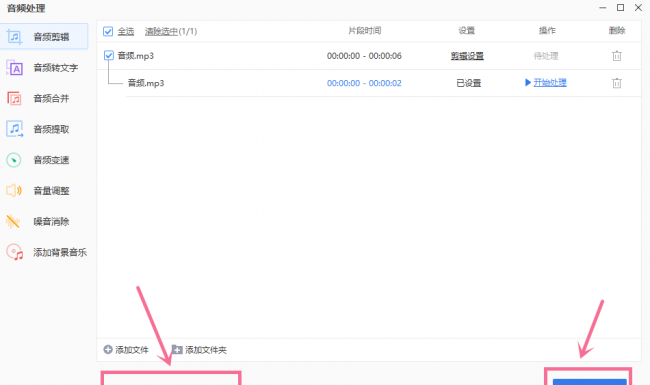
Task: Choose the 音频提取 extract icon
Action: pyautogui.click(x=15, y=129)
